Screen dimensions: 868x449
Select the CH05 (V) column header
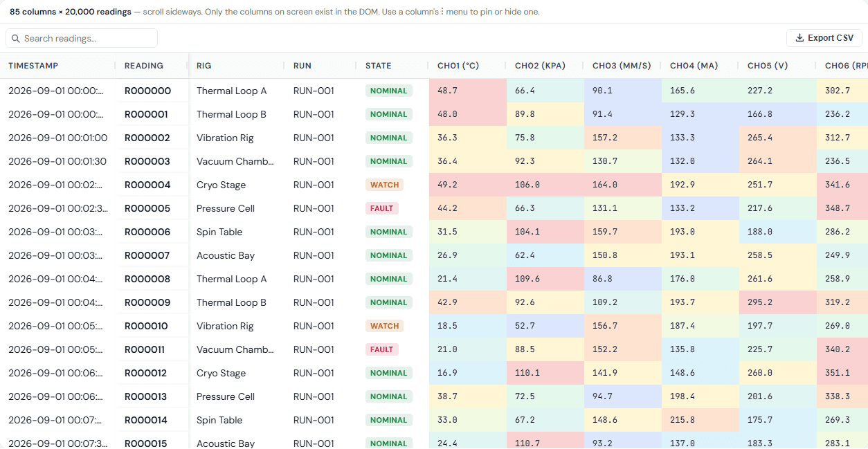[778, 66]
